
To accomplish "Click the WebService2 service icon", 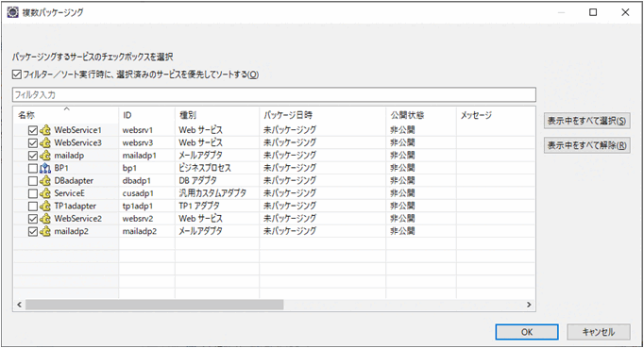I will (x=45, y=219).
